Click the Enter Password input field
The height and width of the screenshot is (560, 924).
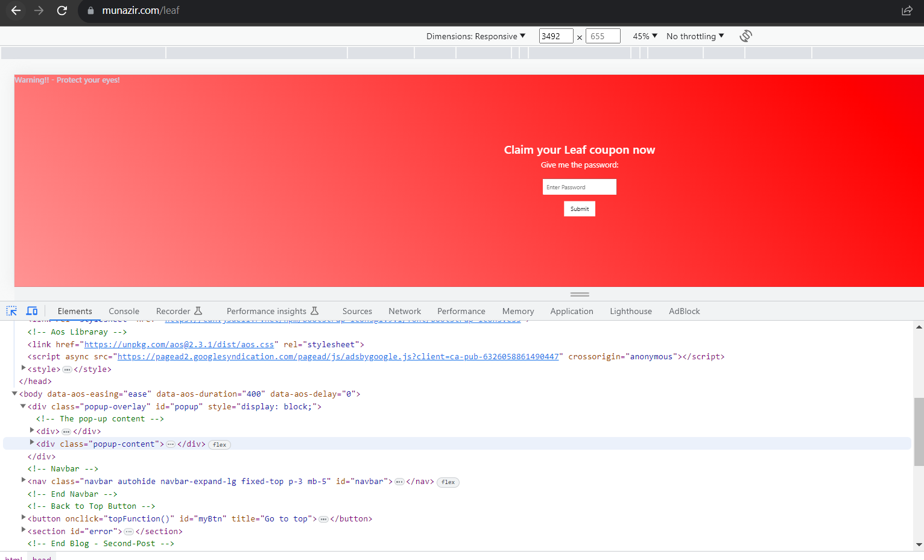[579, 187]
